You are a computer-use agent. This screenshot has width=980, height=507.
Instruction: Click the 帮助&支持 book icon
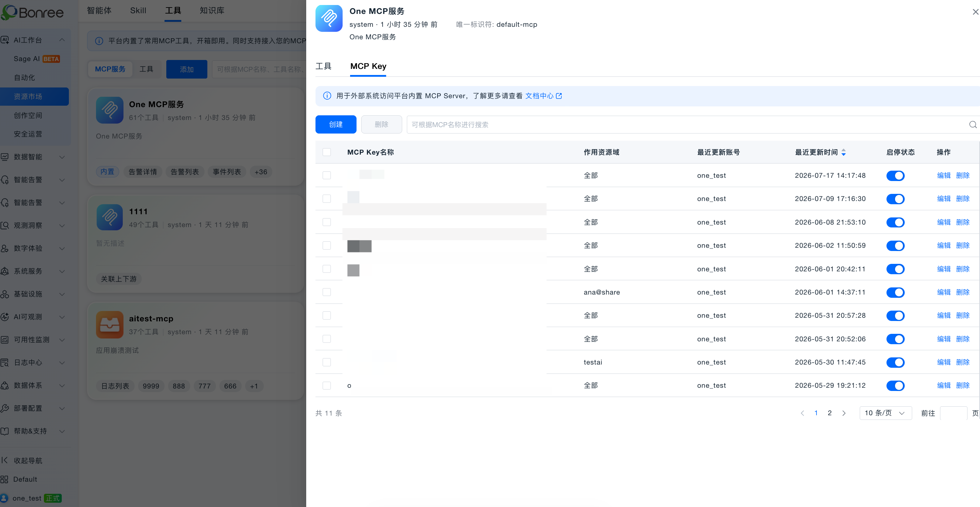pyautogui.click(x=5, y=431)
